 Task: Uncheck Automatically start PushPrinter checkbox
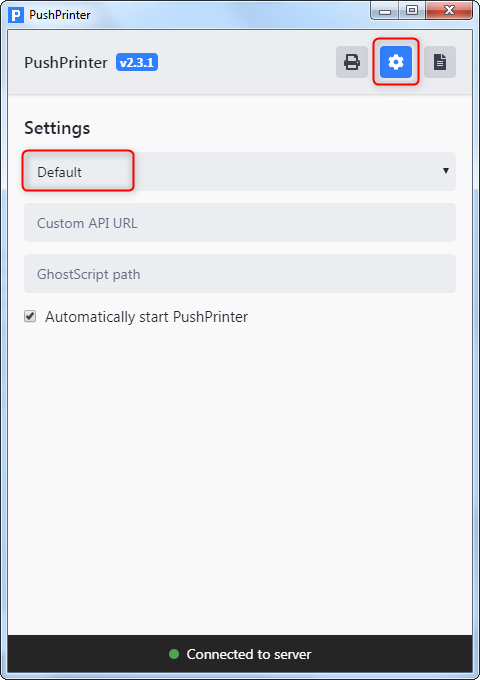(30, 316)
